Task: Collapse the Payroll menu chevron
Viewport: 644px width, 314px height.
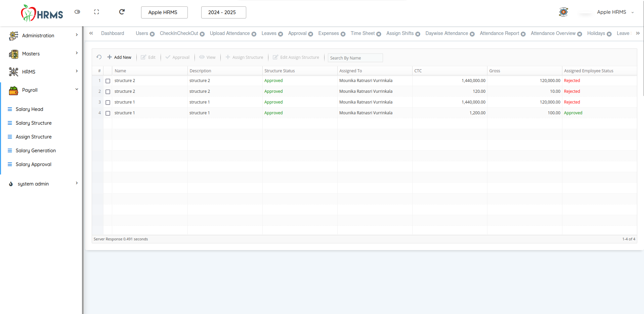Action: pos(77,89)
